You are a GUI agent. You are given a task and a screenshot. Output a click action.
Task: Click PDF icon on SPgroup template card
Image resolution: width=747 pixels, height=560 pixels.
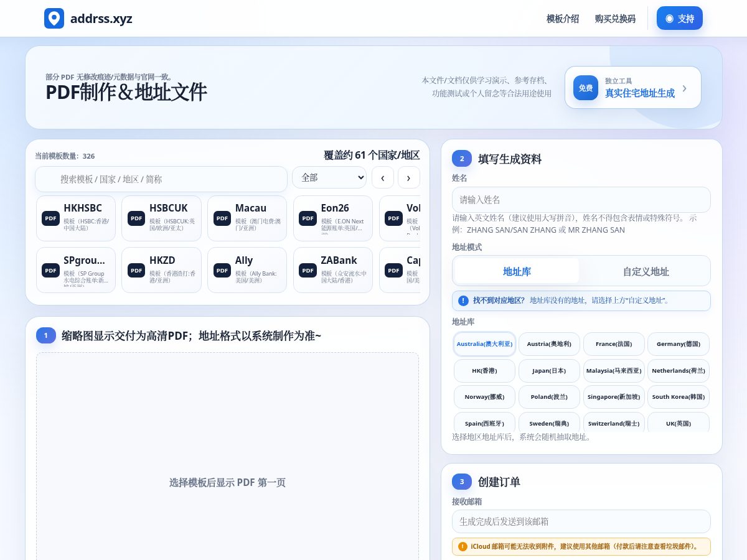(50, 270)
